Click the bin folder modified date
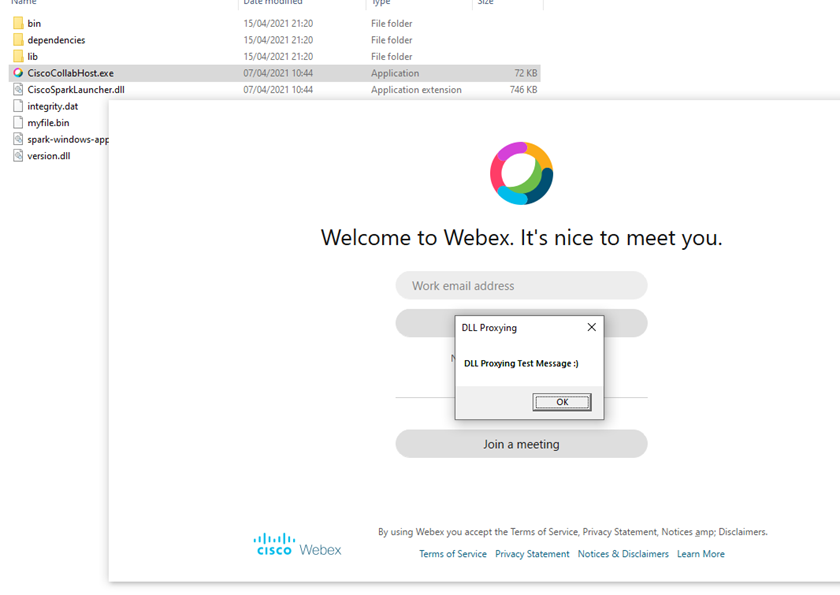This screenshot has height=595, width=840. (278, 24)
